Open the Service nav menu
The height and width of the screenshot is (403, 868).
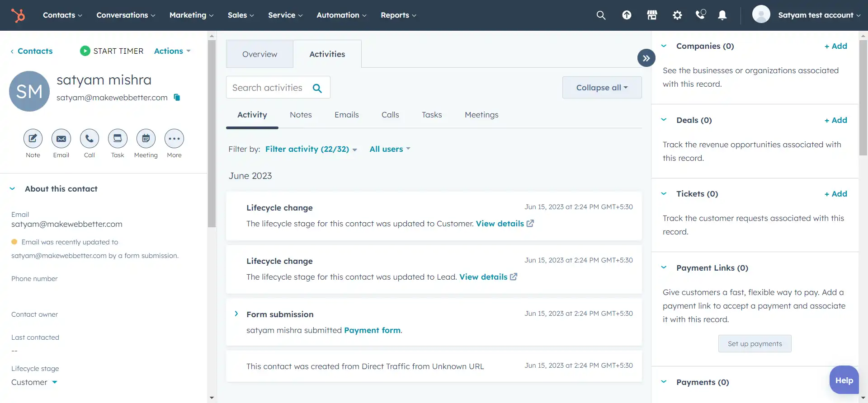coord(285,15)
